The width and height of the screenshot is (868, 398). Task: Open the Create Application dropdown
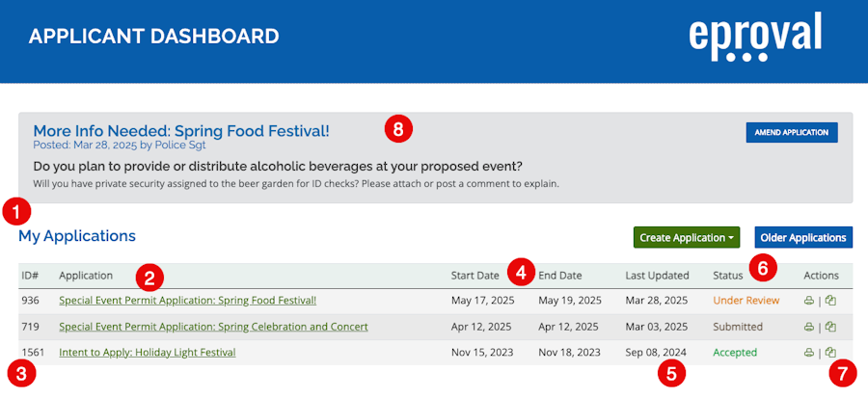coord(687,237)
